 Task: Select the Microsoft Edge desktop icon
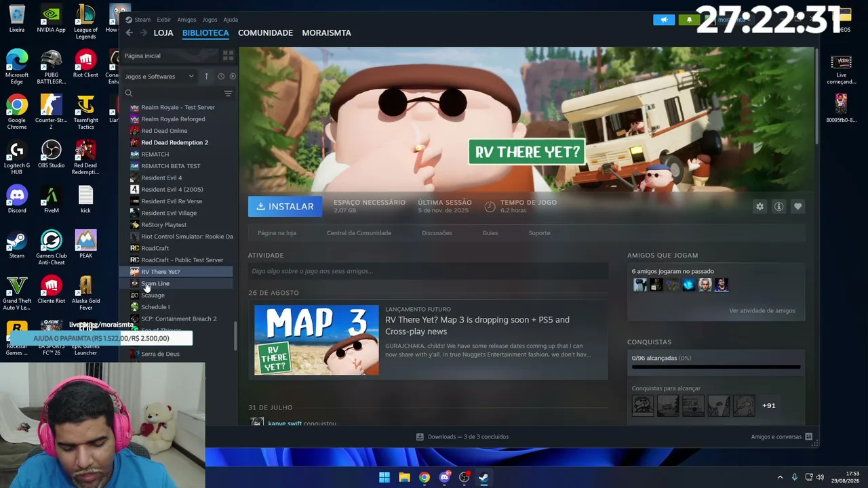17,66
